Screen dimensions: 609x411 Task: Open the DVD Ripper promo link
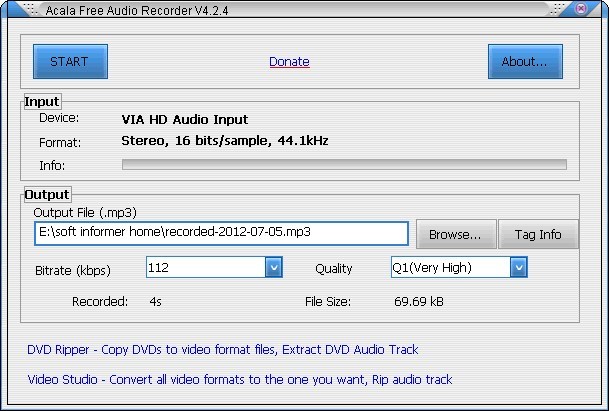pos(223,350)
